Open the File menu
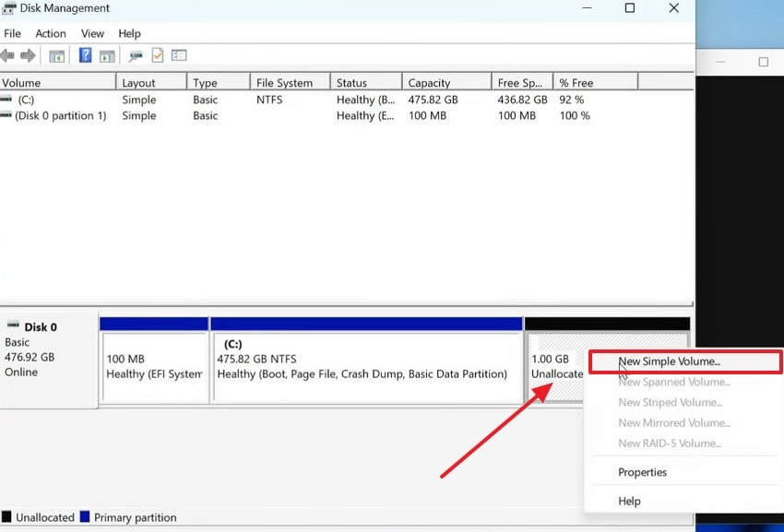 click(x=12, y=33)
